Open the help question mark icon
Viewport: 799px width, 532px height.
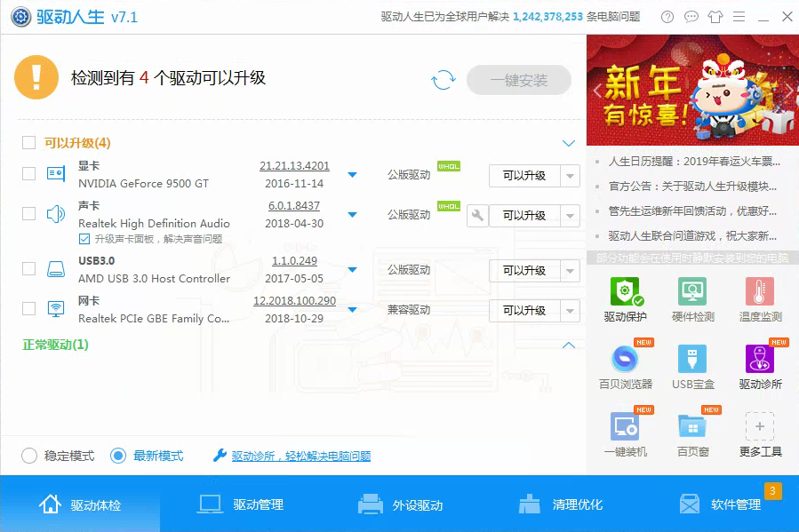(x=667, y=17)
